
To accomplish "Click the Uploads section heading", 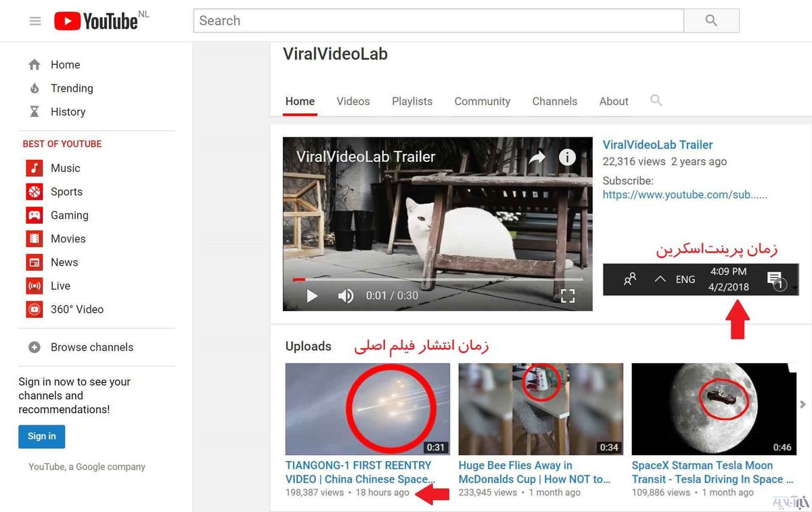I will coord(309,347).
